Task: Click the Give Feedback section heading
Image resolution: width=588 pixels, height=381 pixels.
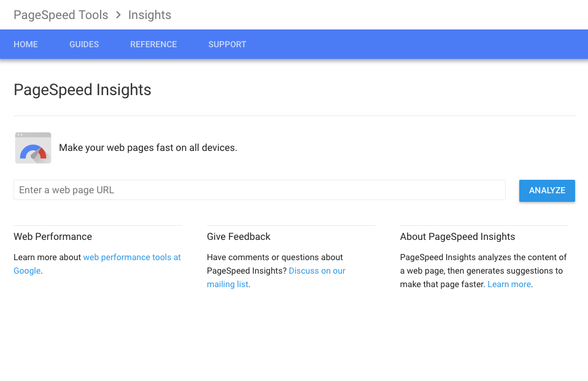Action: point(239,237)
